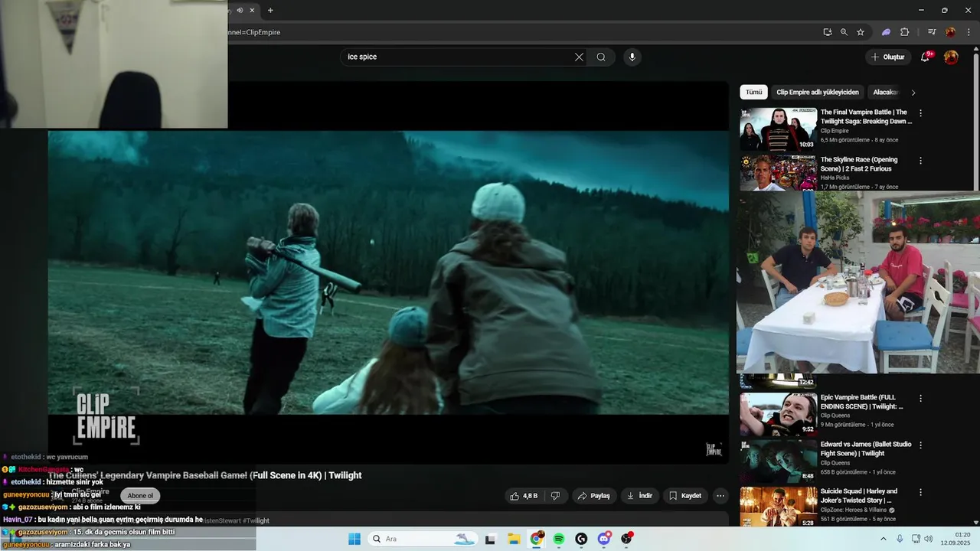Screen dimensions: 980x551
Task: Click install app icon in address bar
Action: coord(828,32)
